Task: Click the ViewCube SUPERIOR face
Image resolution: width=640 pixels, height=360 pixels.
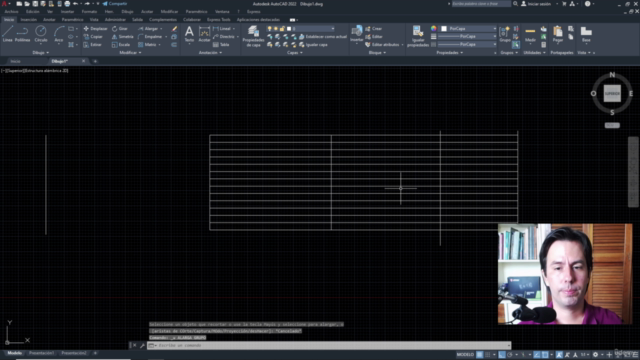Action: [x=612, y=93]
